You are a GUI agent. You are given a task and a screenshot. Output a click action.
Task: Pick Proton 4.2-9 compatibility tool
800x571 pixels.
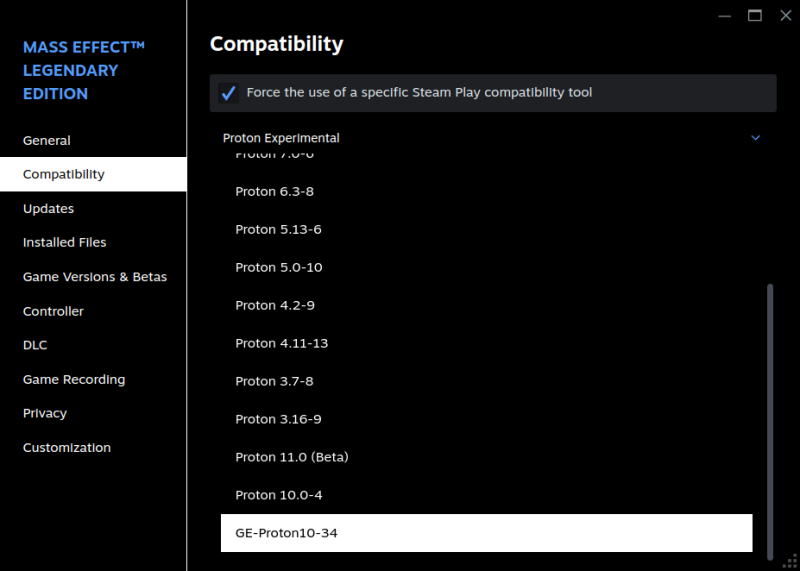486,305
